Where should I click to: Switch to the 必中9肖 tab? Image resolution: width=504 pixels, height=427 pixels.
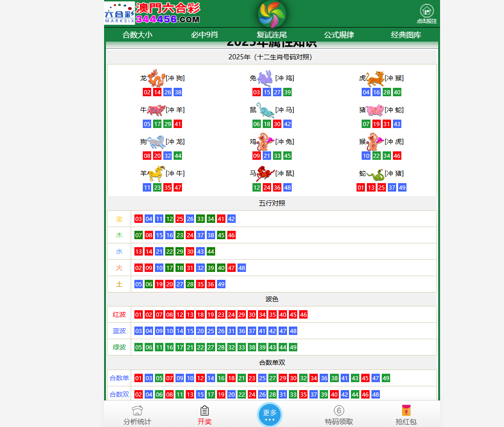click(204, 35)
